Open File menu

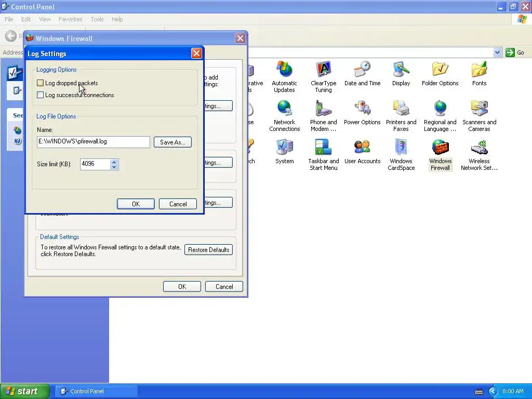[9, 19]
